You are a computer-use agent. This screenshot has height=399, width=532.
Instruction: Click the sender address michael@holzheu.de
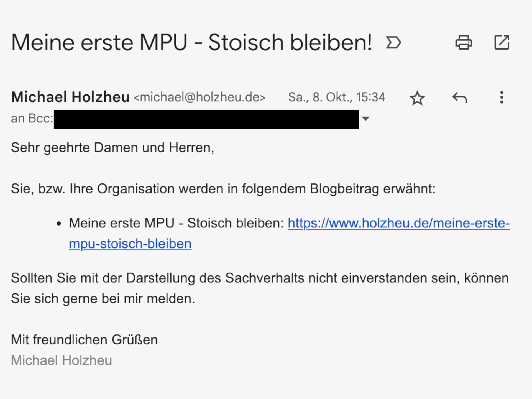[199, 97]
